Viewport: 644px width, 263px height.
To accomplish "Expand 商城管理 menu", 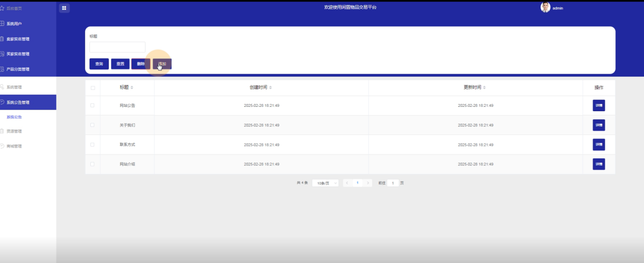I will tap(28, 146).
